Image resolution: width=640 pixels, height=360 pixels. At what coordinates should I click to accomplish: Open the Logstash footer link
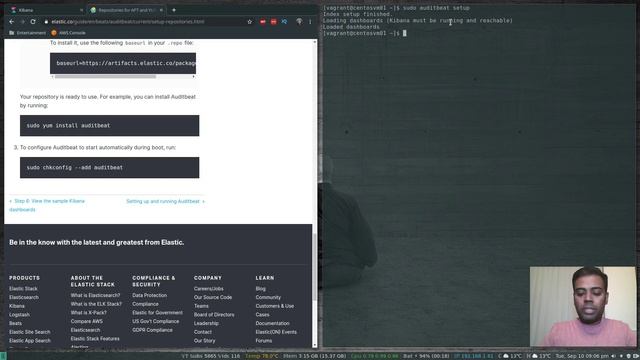pos(19,315)
